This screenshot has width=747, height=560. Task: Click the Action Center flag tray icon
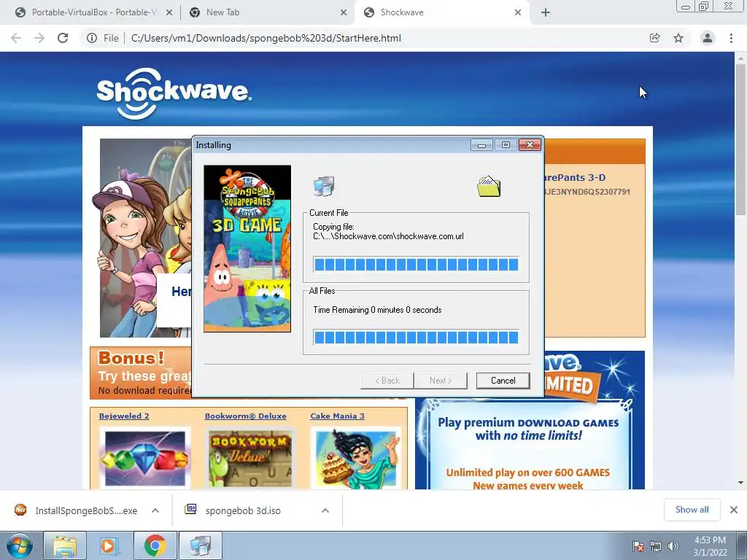(x=638, y=546)
